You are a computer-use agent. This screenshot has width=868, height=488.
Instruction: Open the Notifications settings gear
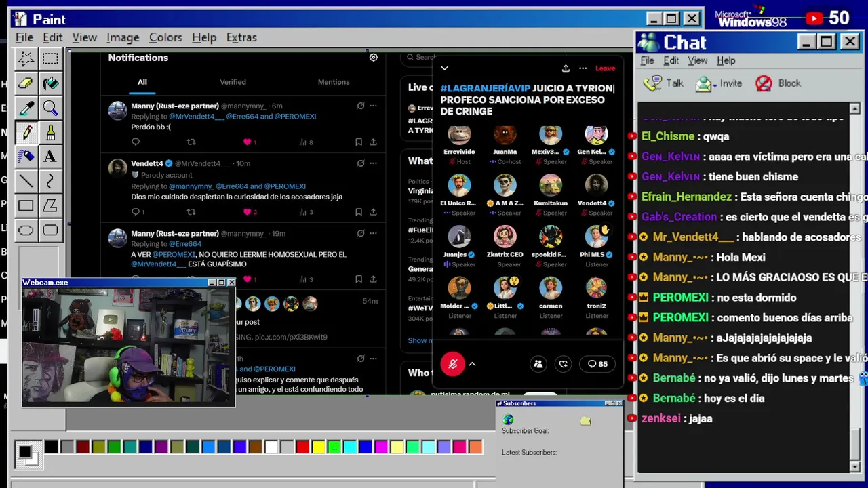pyautogui.click(x=373, y=58)
